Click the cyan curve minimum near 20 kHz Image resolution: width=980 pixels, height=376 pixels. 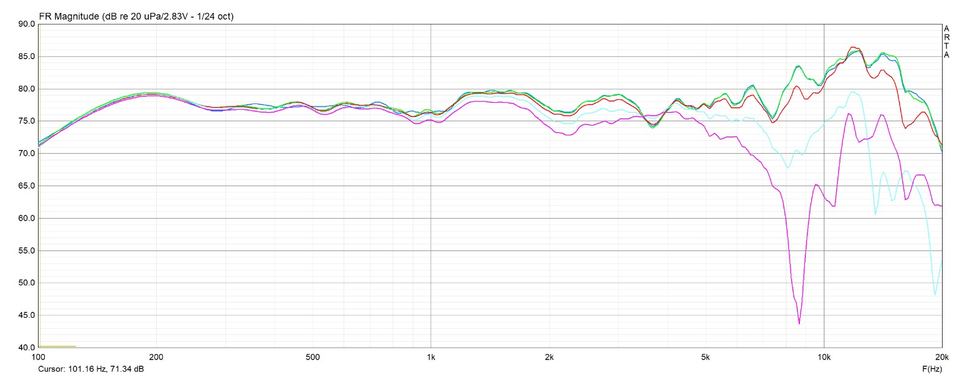(x=935, y=295)
